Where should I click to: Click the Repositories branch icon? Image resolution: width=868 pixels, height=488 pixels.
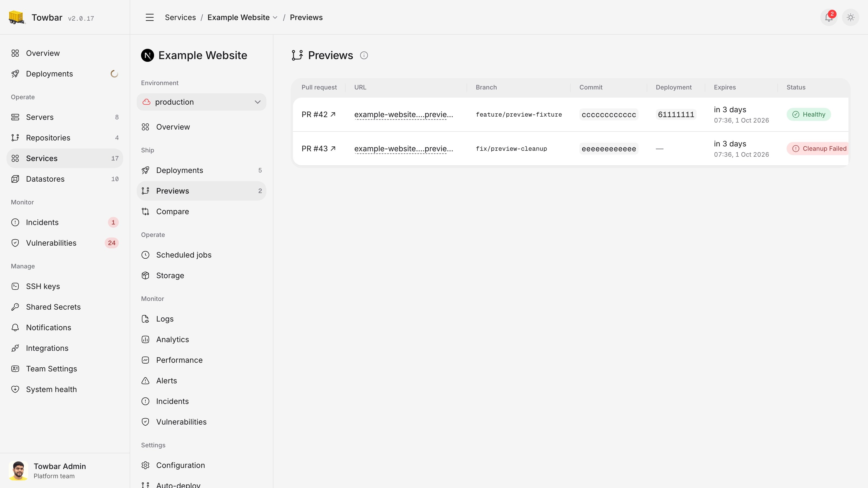coord(15,138)
